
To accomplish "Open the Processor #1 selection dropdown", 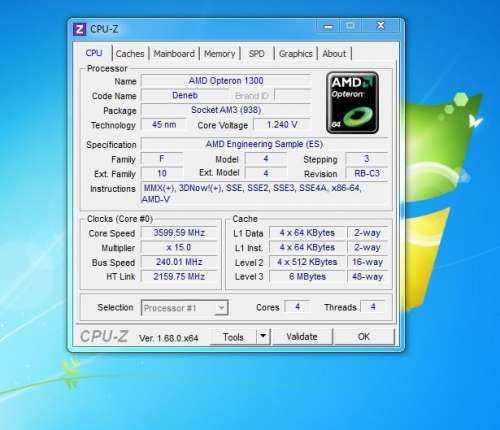I will tap(185, 308).
